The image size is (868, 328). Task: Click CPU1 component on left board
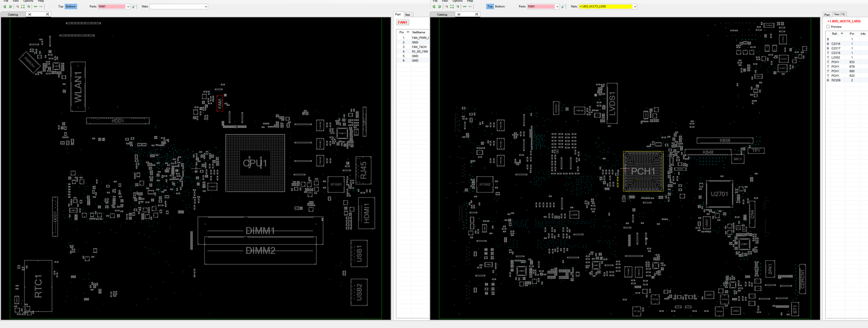tap(255, 164)
